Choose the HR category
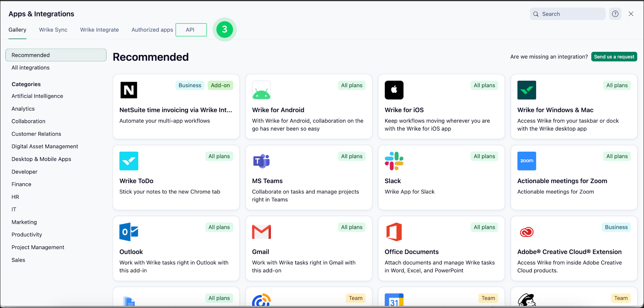This screenshot has height=308, width=644. coord(15,197)
